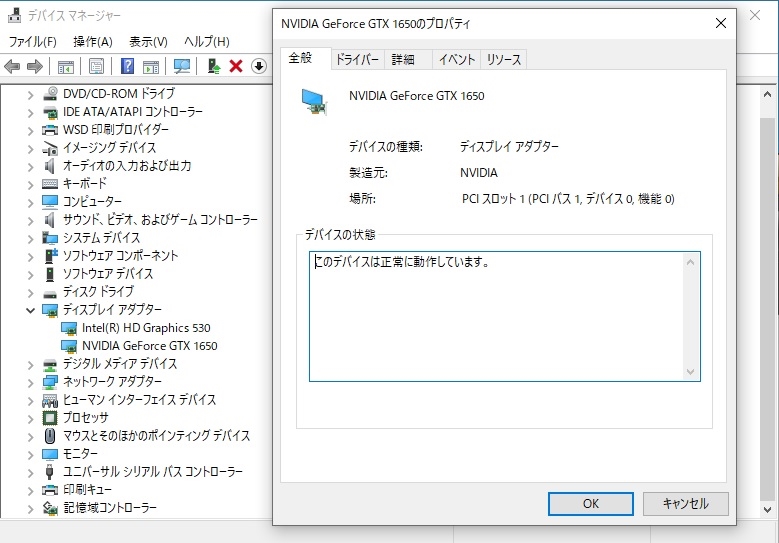Screen dimensions: 779x543
Task: Expand the ヒューマン インターフェイス デバイス node
Action: (30, 400)
